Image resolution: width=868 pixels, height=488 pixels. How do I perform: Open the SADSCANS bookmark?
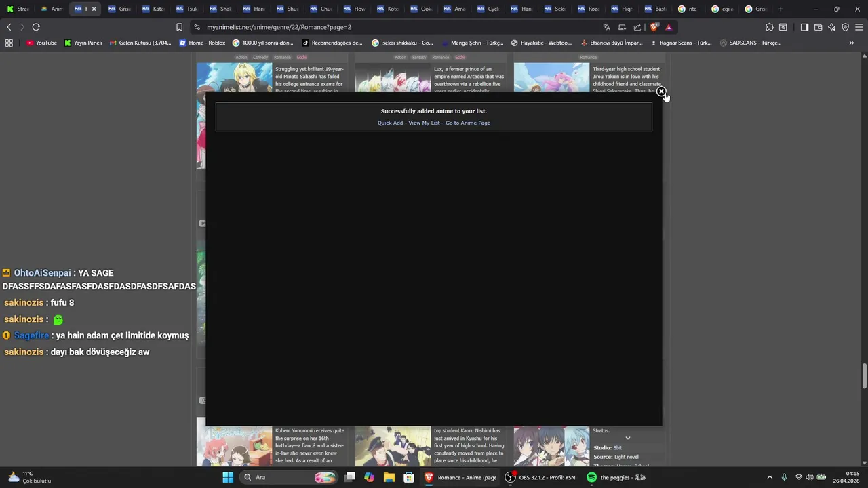click(751, 43)
